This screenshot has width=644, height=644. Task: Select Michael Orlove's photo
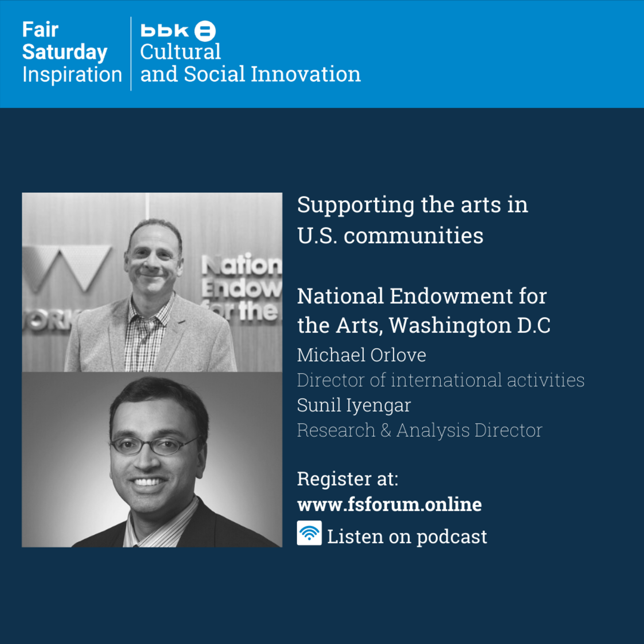click(152, 282)
